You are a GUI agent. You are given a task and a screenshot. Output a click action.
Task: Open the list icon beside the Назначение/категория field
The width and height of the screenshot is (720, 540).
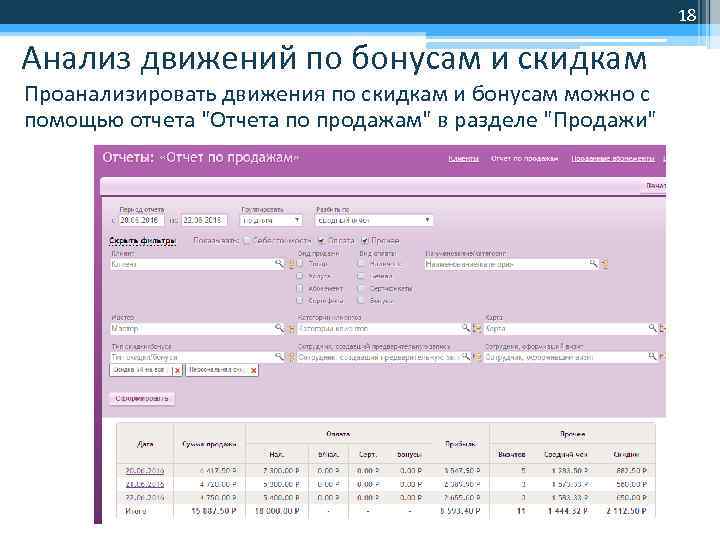tap(604, 264)
